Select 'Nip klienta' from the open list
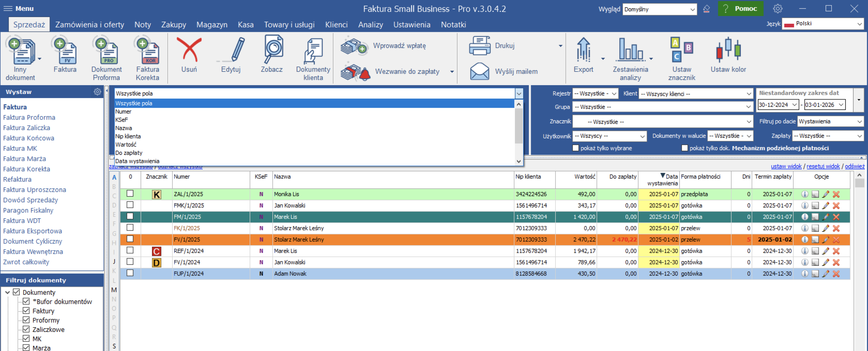The height and width of the screenshot is (351, 868). coord(128,136)
